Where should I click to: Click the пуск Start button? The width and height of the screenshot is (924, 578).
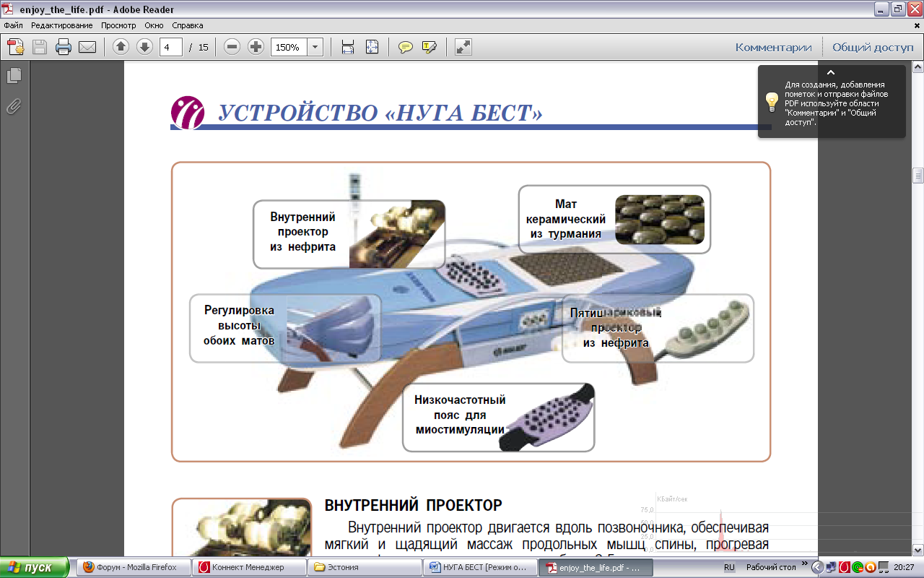click(x=34, y=567)
